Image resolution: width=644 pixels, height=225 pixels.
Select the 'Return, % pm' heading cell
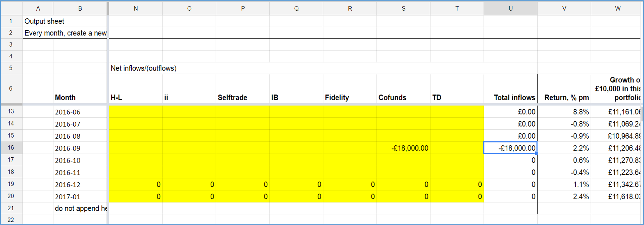[x=564, y=97]
